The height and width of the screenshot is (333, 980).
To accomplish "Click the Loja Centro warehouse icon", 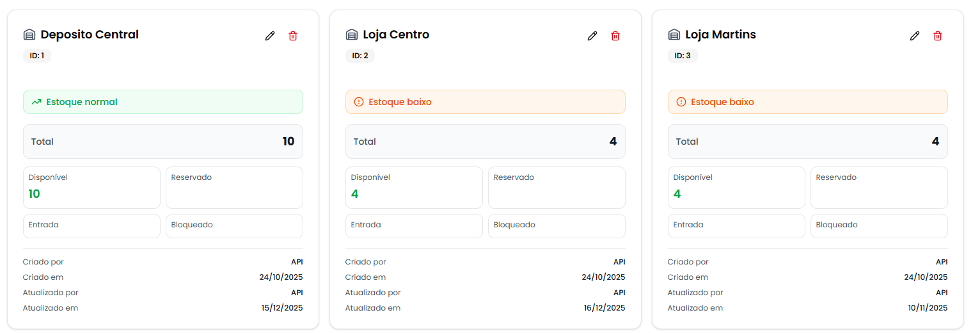I will click(352, 35).
